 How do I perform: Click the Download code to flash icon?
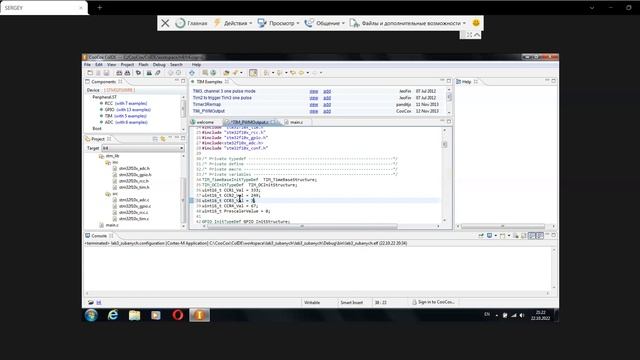pos(149,73)
